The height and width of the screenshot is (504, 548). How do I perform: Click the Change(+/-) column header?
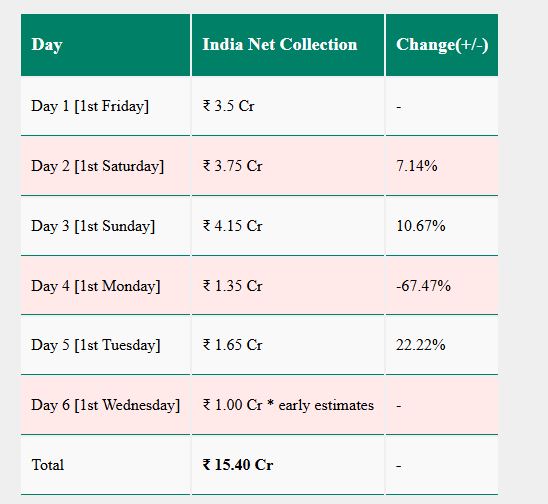(442, 45)
